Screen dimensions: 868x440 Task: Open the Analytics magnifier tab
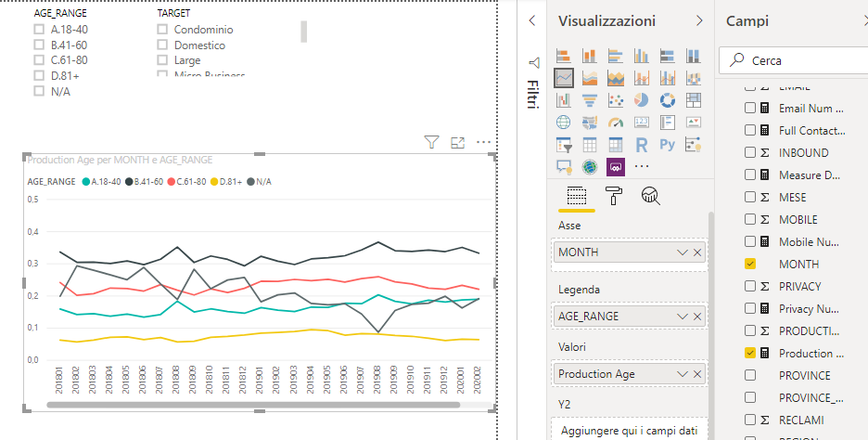point(651,196)
